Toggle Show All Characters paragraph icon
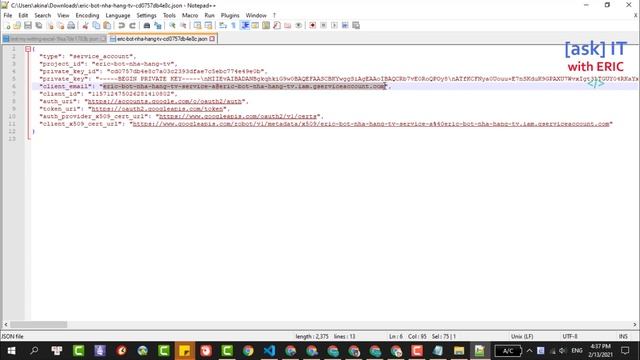The width and height of the screenshot is (640, 360). click(x=233, y=25)
